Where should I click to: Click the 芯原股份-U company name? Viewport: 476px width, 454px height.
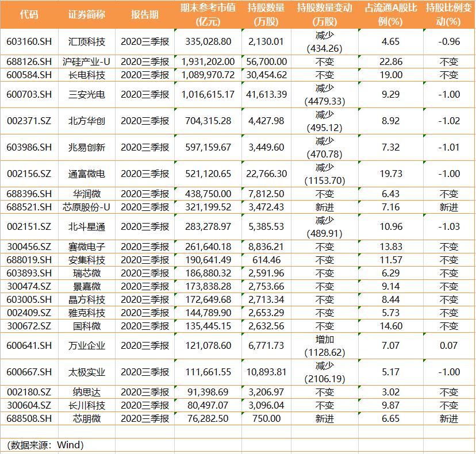tap(85, 207)
